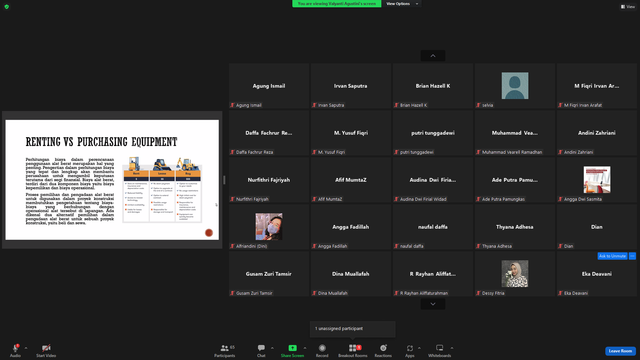This screenshot has width=640, height=360.
Task: Expand options arrow next to Apps
Action: pos(419,348)
